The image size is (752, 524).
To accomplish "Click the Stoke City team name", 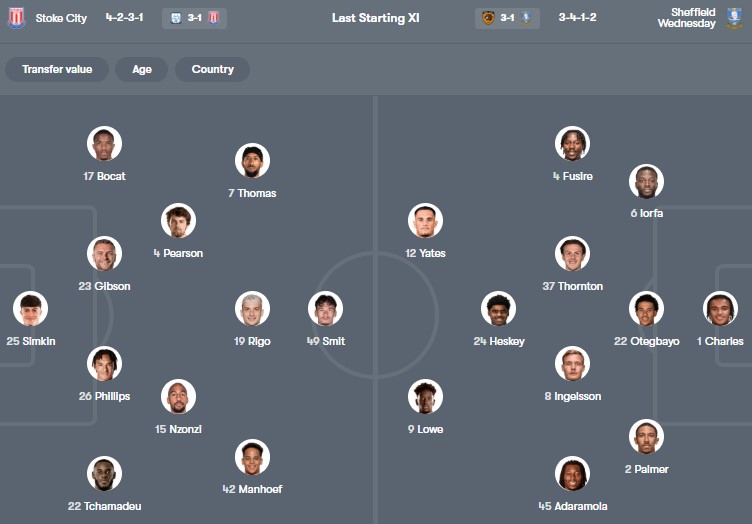I will pyautogui.click(x=64, y=18).
